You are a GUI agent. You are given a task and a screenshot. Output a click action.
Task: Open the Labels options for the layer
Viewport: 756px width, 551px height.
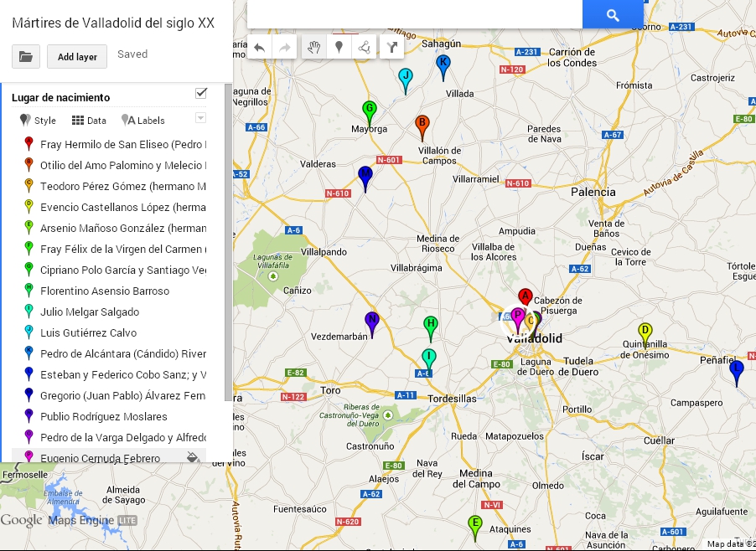point(143,121)
